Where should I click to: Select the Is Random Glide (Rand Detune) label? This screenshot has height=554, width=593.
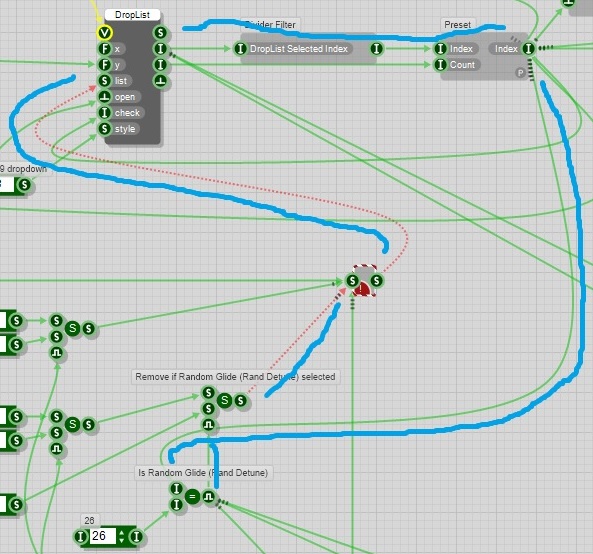click(203, 473)
